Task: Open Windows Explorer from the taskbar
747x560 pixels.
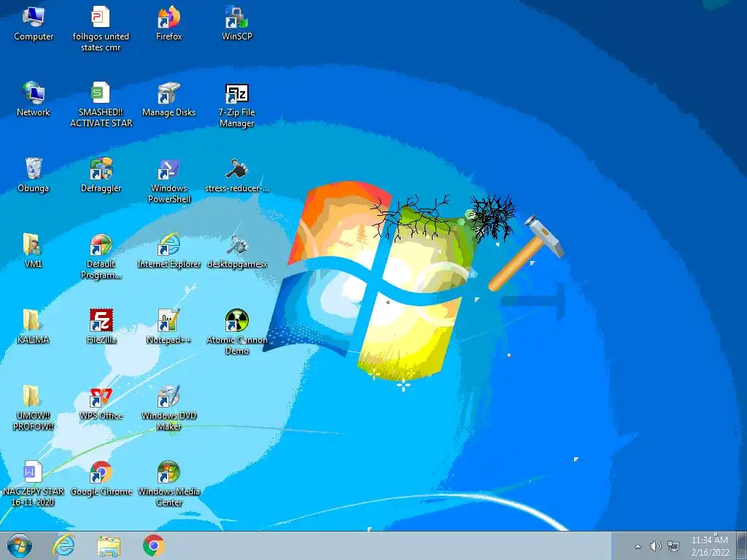Action: point(109,545)
